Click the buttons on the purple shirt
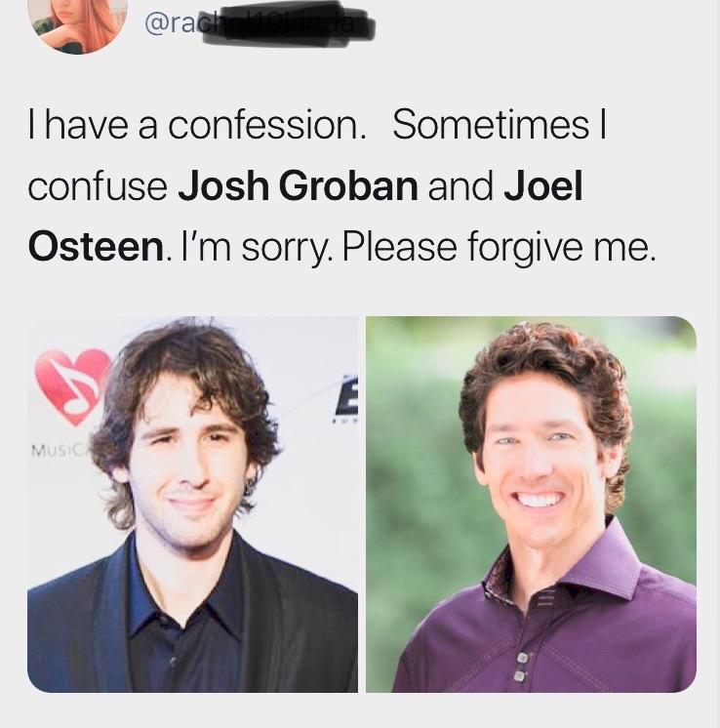720x728 pixels. coord(522,667)
